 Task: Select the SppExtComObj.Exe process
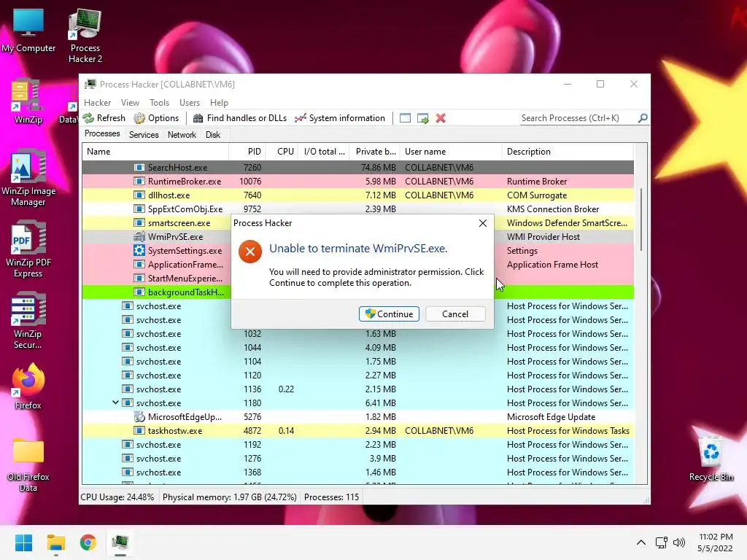(x=357, y=209)
